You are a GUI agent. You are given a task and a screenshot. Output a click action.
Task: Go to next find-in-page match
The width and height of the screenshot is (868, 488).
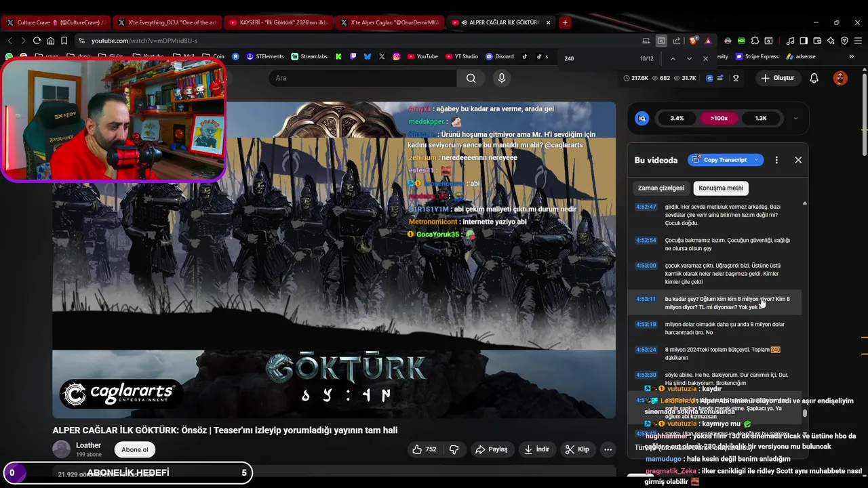pos(689,59)
